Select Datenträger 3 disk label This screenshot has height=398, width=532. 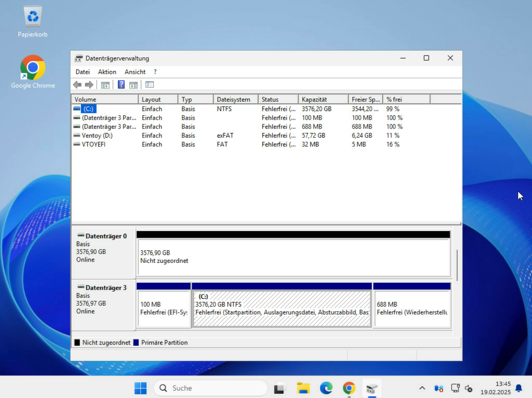coord(103,305)
